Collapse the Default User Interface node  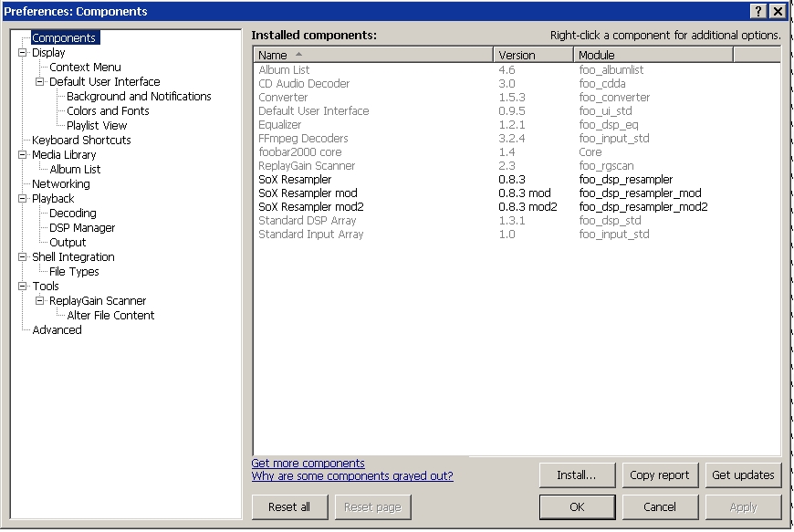pos(40,82)
